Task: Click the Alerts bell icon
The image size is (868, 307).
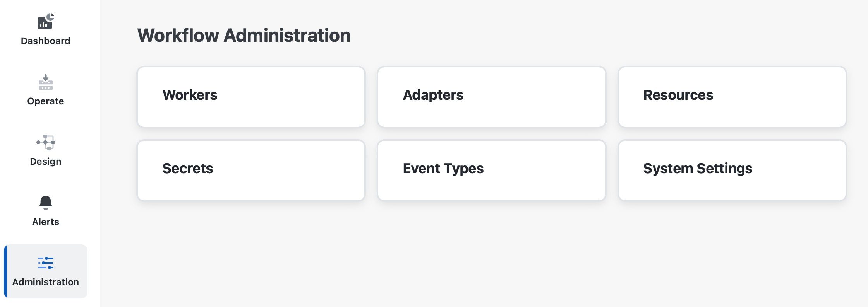Action: click(46, 203)
